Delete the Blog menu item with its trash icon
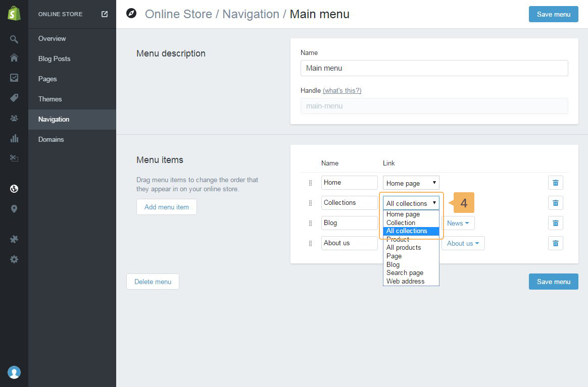Screen dimensions: 588x387 click(555, 223)
